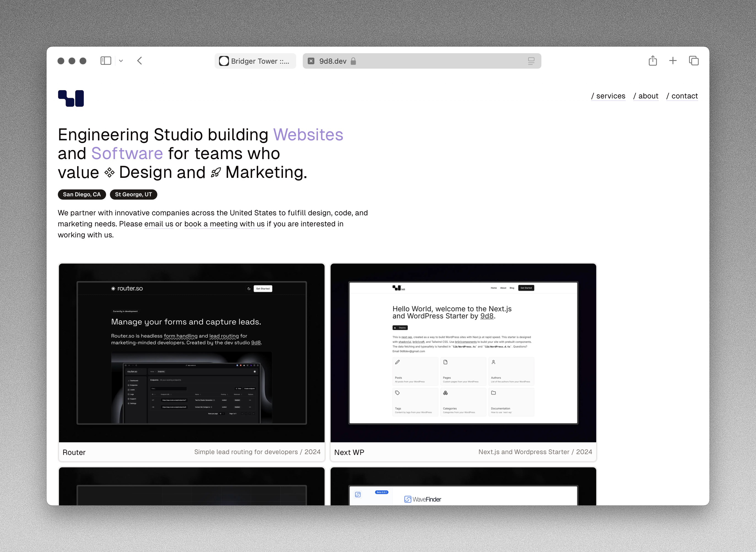The image size is (756, 552).
Task: Open the reader view icon
Action: pos(531,61)
